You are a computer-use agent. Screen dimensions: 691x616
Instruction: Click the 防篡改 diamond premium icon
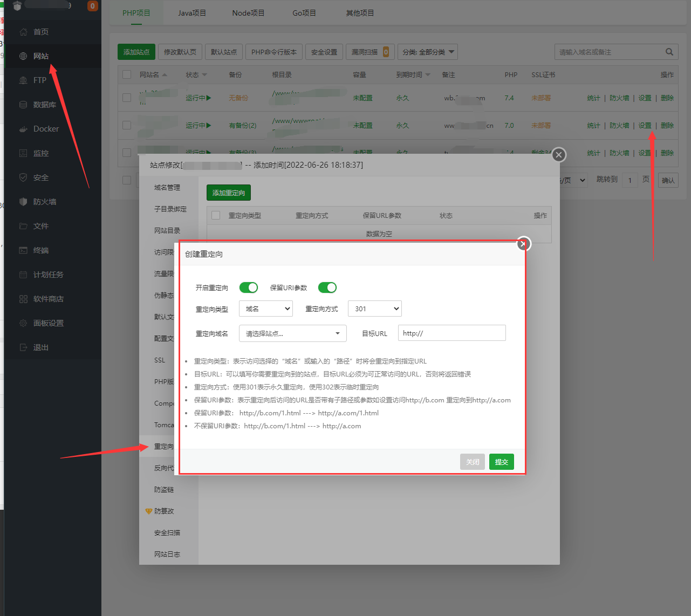(x=149, y=511)
